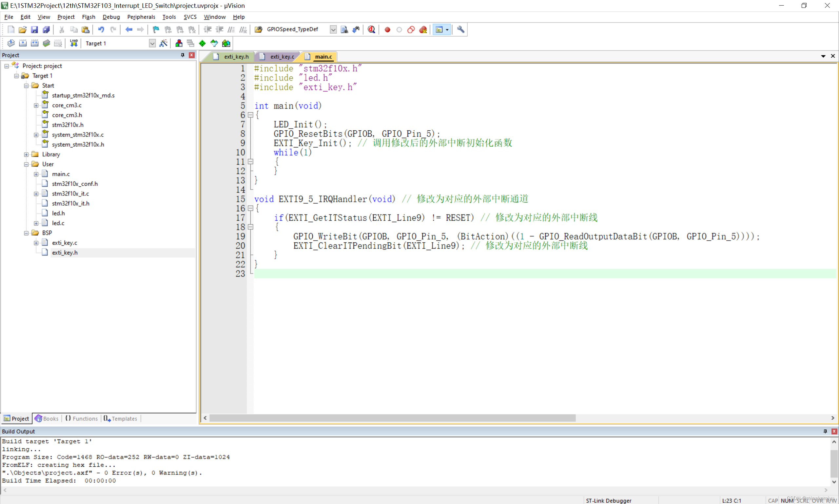Comment out selected lines icon
839x504 pixels.
[x=231, y=29]
